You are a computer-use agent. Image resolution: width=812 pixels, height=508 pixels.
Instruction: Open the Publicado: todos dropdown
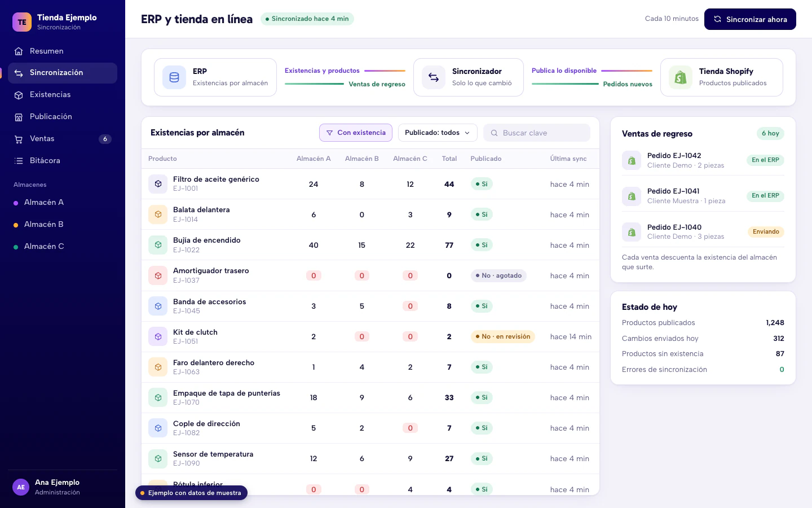[x=438, y=133]
